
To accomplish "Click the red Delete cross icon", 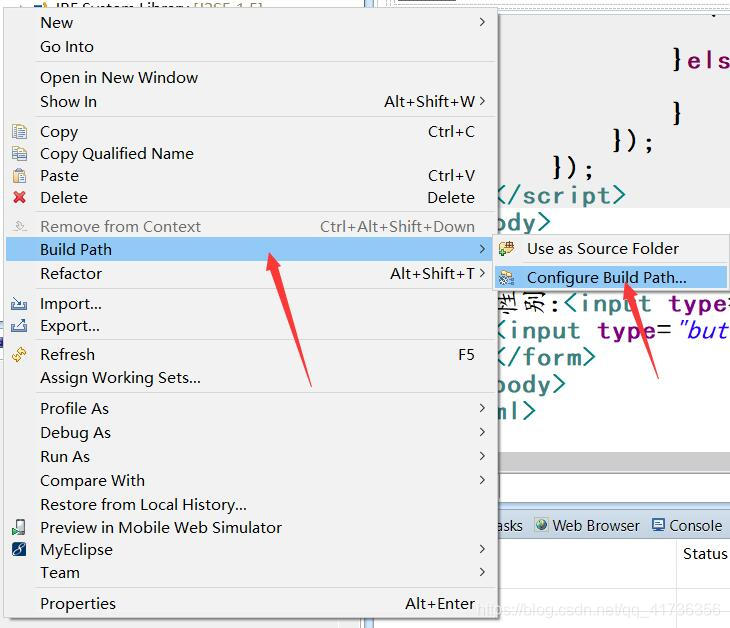I will coord(19,197).
